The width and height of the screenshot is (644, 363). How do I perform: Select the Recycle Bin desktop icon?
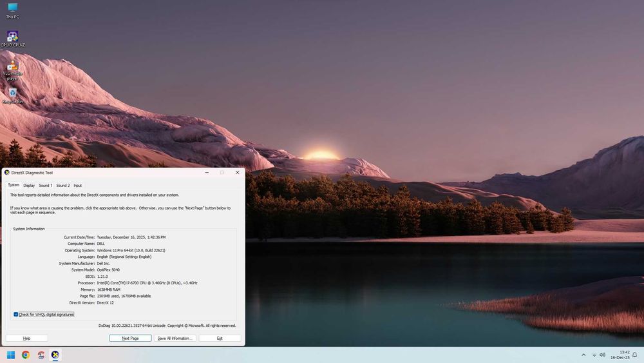pos(12,96)
